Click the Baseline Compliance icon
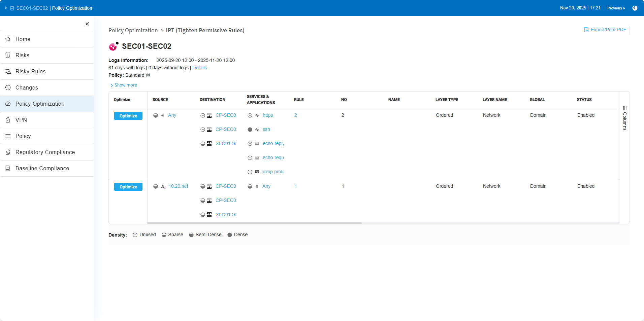Image resolution: width=644 pixels, height=321 pixels. (8, 168)
